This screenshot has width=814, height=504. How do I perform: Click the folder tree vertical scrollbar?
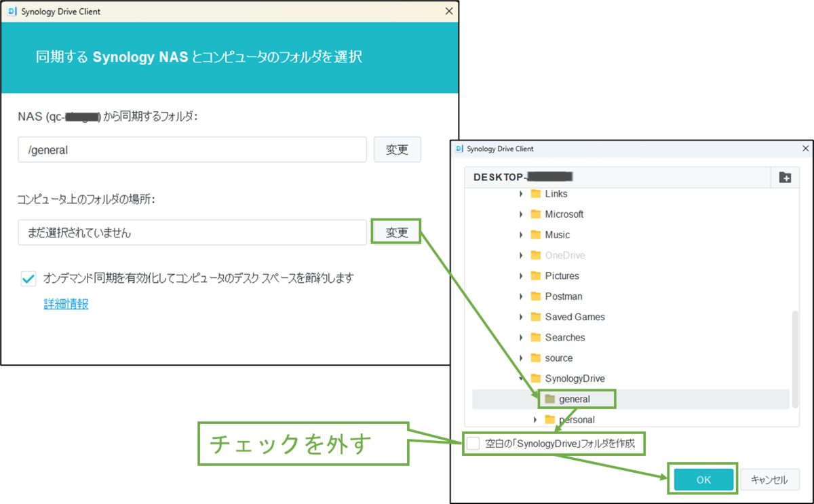tap(796, 358)
